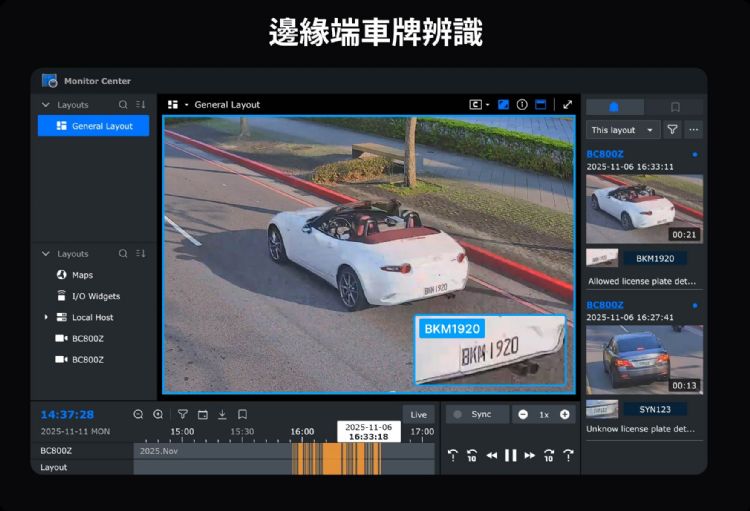The width and height of the screenshot is (750, 511).
Task: Click the timeline zoom in magnifier
Action: click(158, 414)
